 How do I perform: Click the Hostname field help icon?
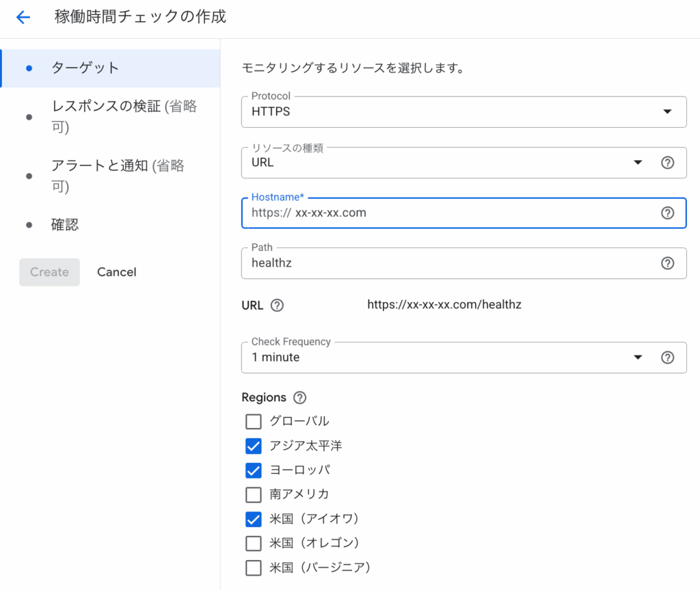tap(667, 213)
